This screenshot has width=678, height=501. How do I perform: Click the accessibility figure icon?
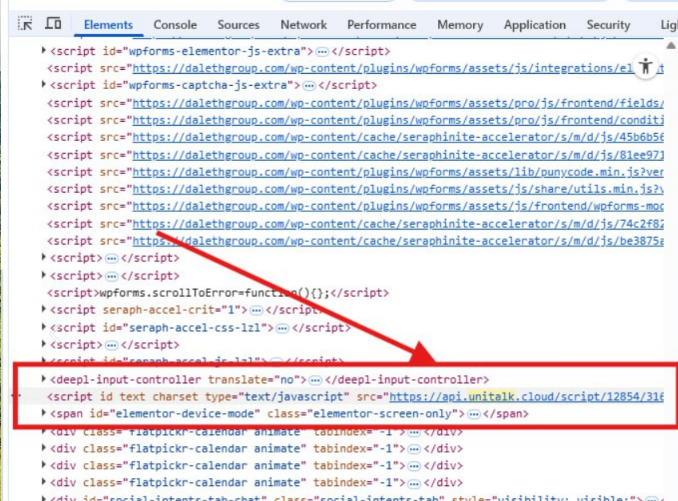coord(646,67)
